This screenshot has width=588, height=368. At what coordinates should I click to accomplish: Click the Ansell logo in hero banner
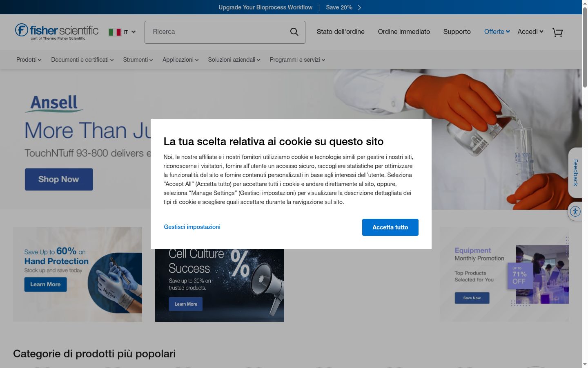click(x=54, y=103)
